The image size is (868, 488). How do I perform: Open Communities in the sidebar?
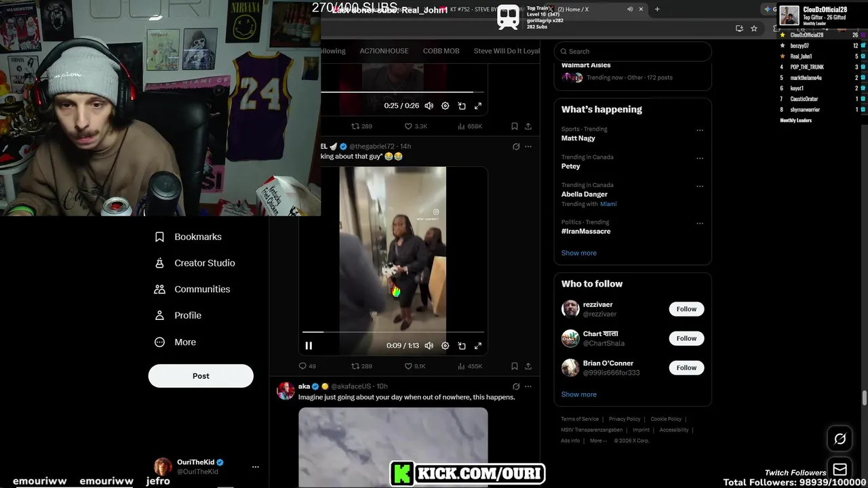193,289
